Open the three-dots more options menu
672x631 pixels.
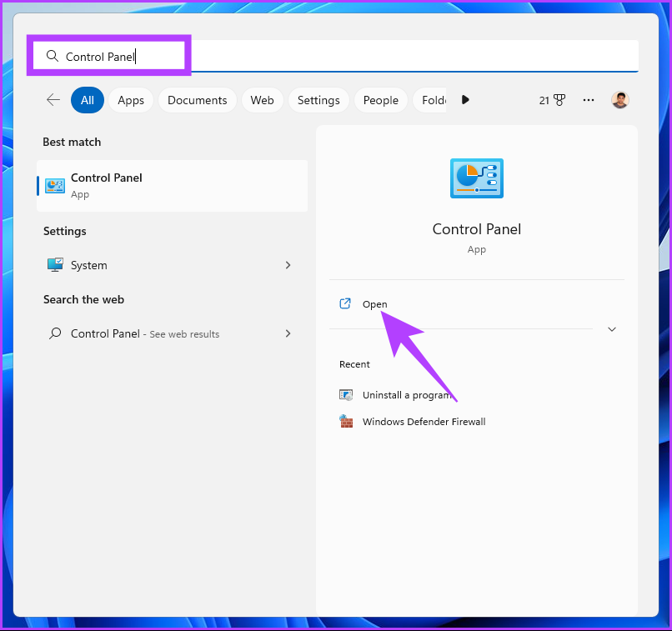pos(589,100)
